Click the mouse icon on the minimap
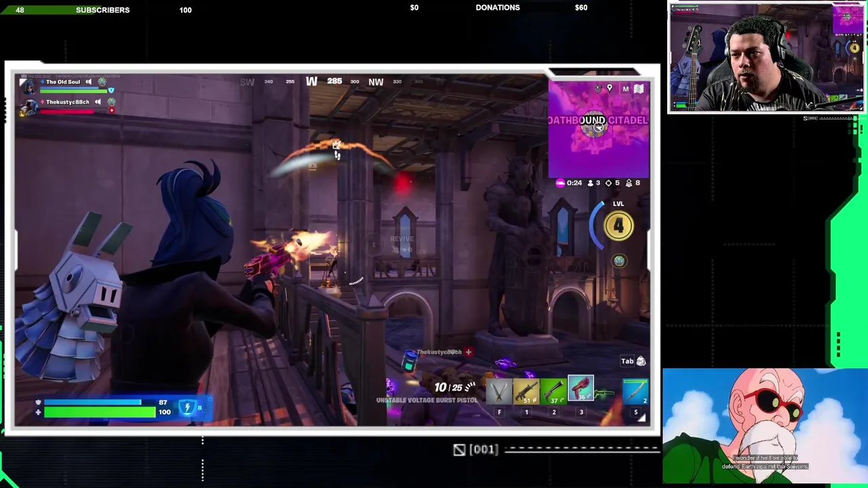The height and width of the screenshot is (488, 868). (598, 88)
